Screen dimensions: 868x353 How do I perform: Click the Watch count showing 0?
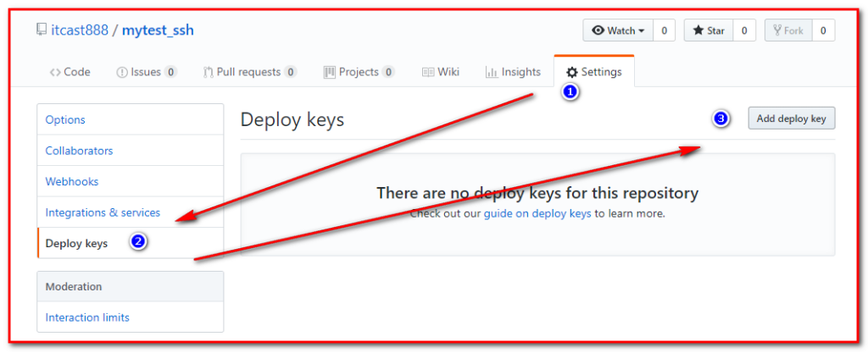(664, 30)
